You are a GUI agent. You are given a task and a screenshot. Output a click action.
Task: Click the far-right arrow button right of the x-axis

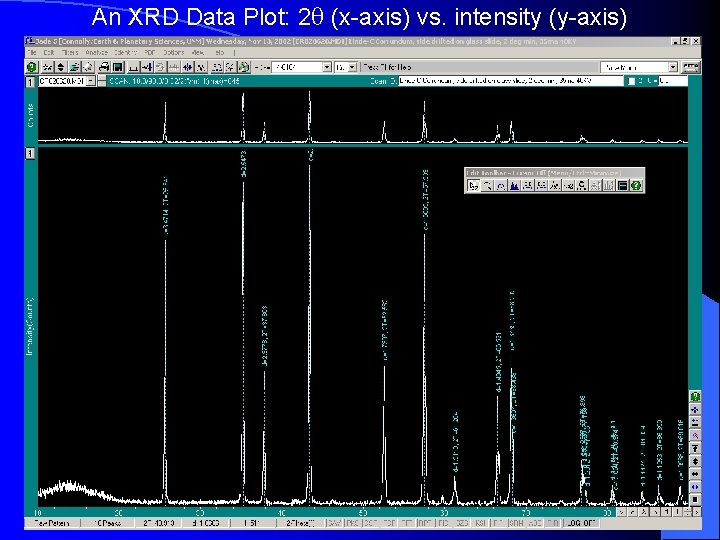[697, 512]
